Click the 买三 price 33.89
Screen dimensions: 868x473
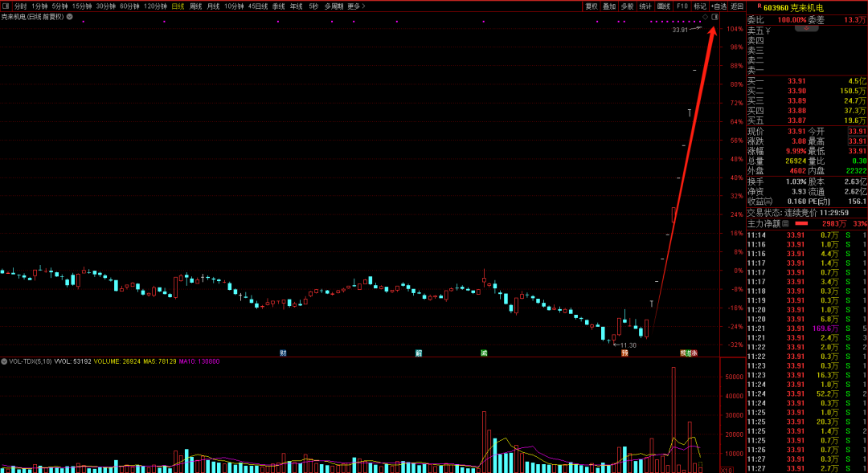(x=796, y=100)
